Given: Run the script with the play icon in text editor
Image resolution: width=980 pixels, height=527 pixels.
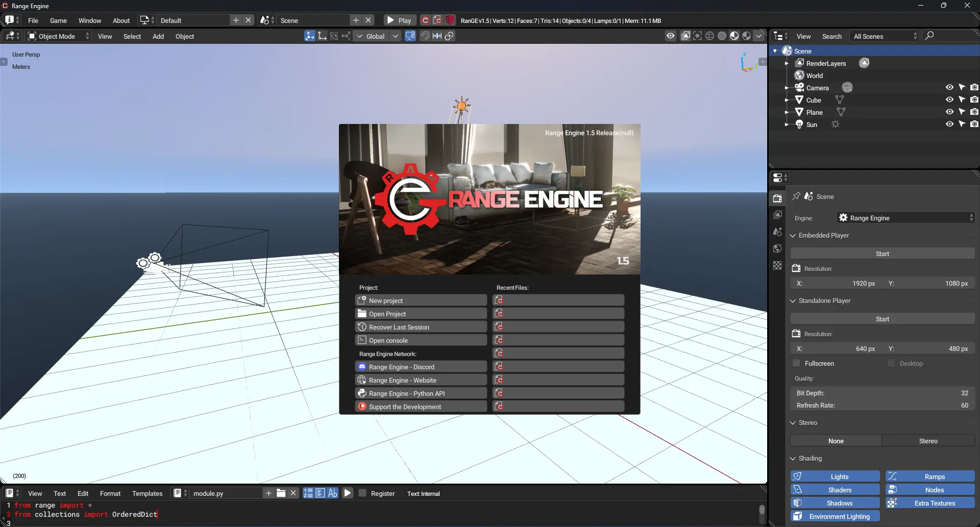Looking at the screenshot, I should pyautogui.click(x=348, y=493).
